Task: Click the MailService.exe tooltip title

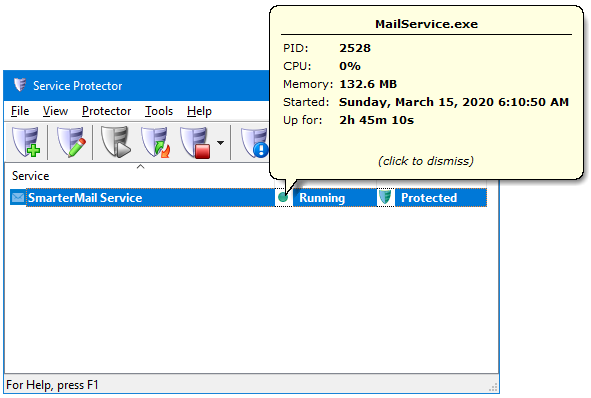Action: pos(426,24)
